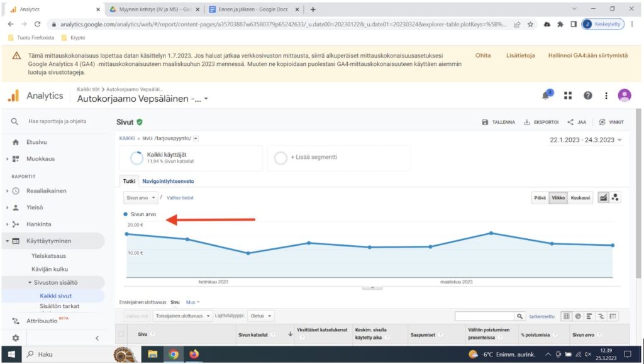This screenshot has height=364, width=644.
Task: Open the Google apps grid icon
Action: tap(568, 96)
